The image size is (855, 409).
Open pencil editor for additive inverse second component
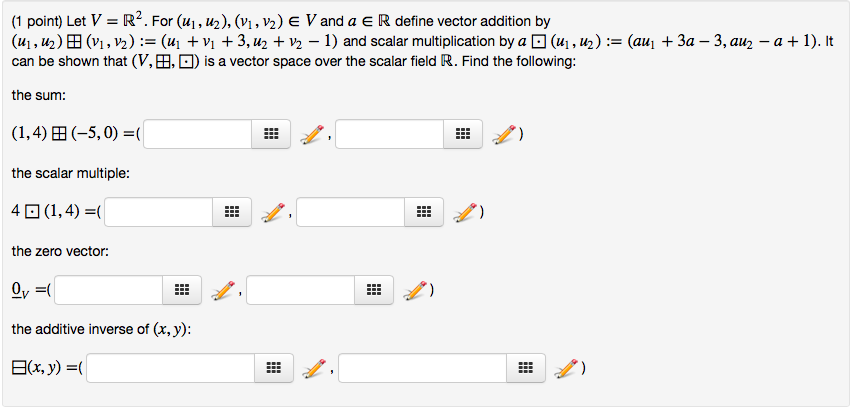pos(566,369)
